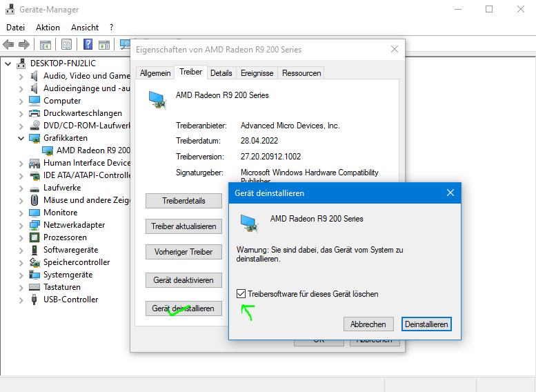This screenshot has width=536, height=392.
Task: Click the Druckwarteschlangen printer icon
Action: (34, 113)
